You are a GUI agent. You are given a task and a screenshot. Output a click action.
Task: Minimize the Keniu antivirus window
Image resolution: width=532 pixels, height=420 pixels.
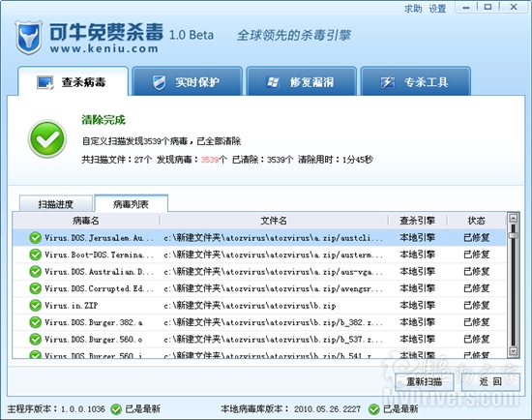point(466,7)
